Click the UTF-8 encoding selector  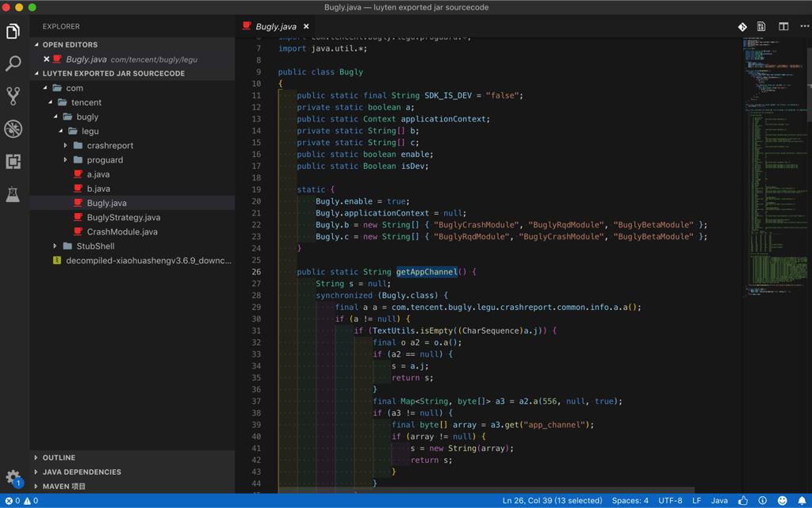coord(670,501)
